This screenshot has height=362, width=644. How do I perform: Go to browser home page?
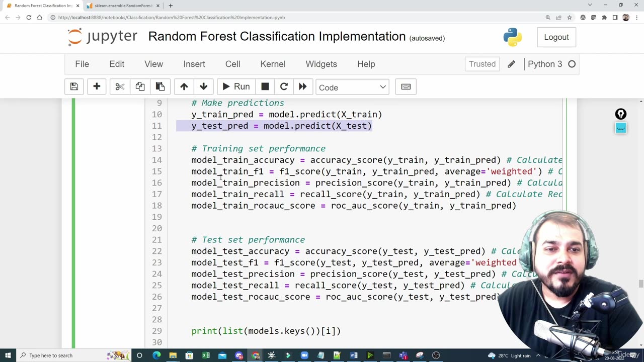coord(39,18)
